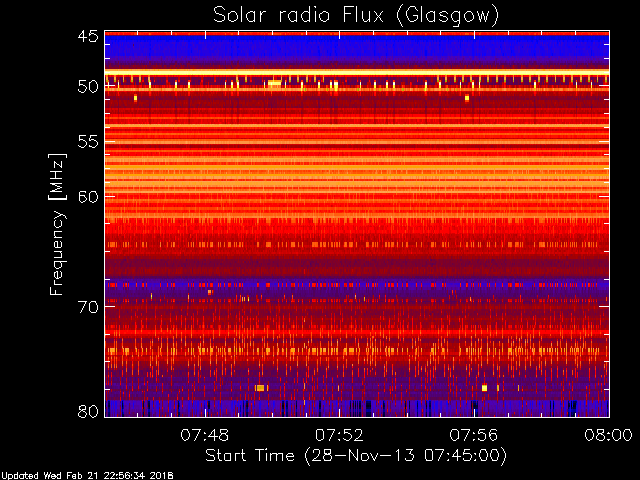Click the 08:00 time tick label
This screenshot has height=480, width=640.
coord(609,435)
